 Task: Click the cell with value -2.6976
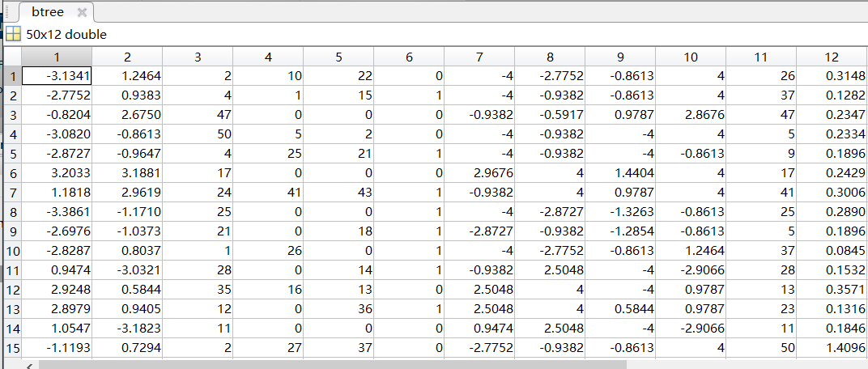pos(57,231)
